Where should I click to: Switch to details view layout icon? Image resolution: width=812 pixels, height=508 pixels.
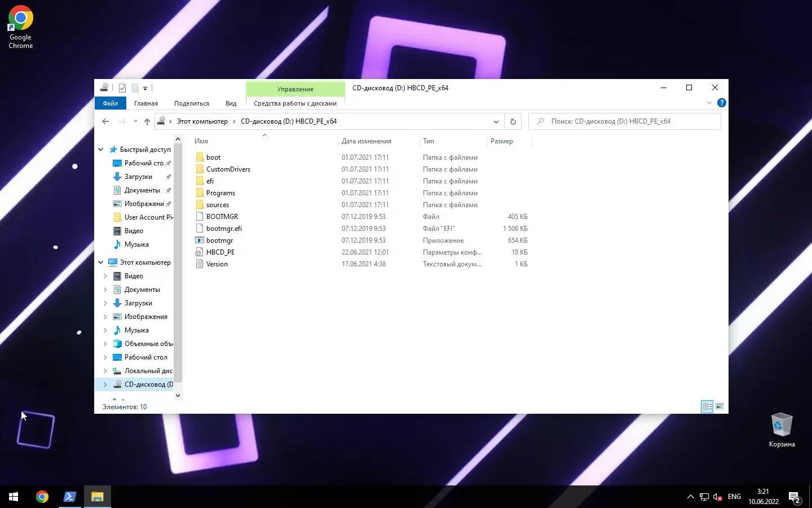[x=707, y=406]
